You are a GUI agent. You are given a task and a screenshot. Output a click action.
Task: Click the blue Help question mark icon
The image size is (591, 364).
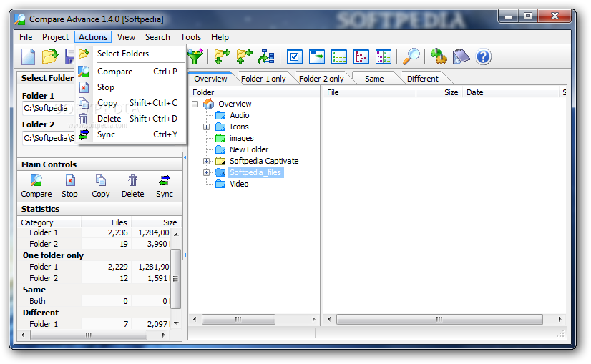click(483, 57)
